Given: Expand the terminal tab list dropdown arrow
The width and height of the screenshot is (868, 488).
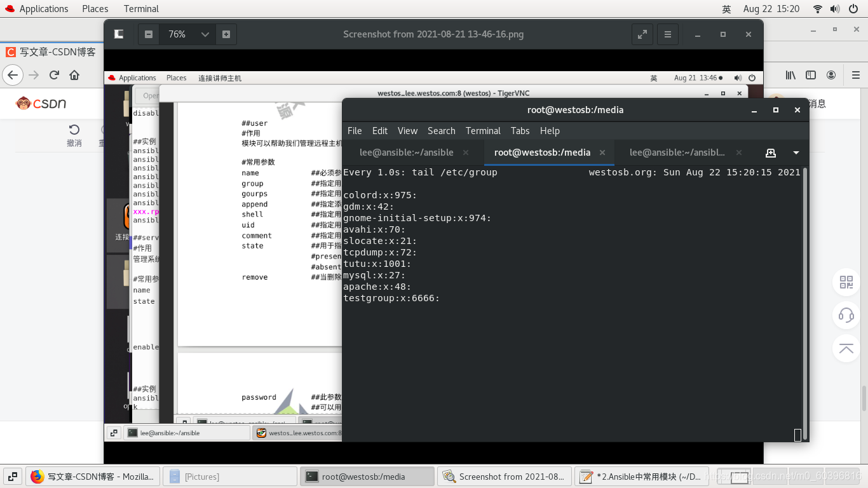Looking at the screenshot, I should pos(796,152).
